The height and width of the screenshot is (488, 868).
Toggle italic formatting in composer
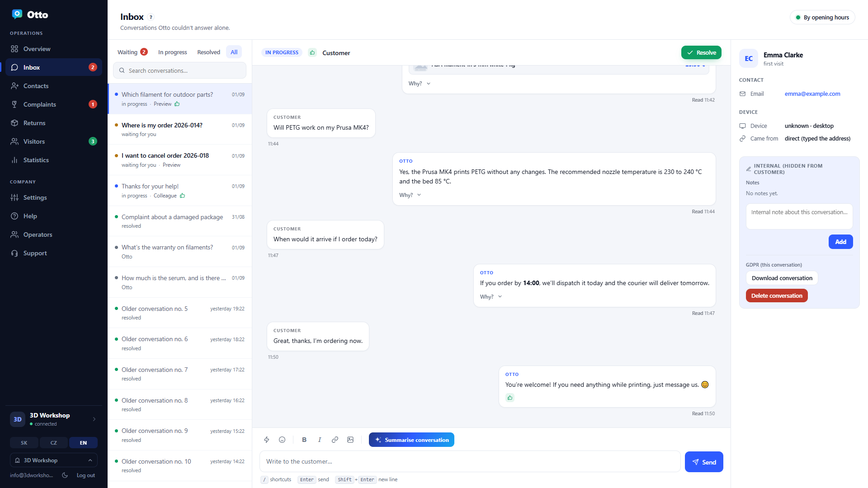[x=320, y=440]
